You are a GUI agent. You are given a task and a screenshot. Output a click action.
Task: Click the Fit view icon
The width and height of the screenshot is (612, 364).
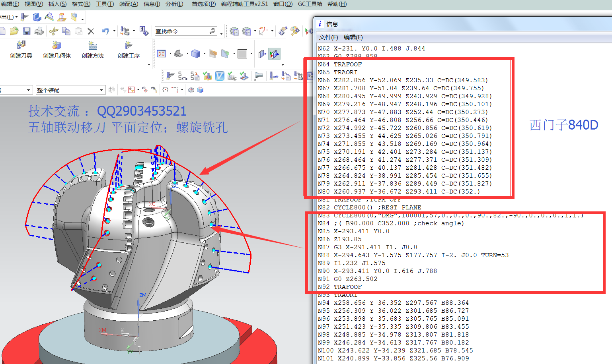coord(162,54)
